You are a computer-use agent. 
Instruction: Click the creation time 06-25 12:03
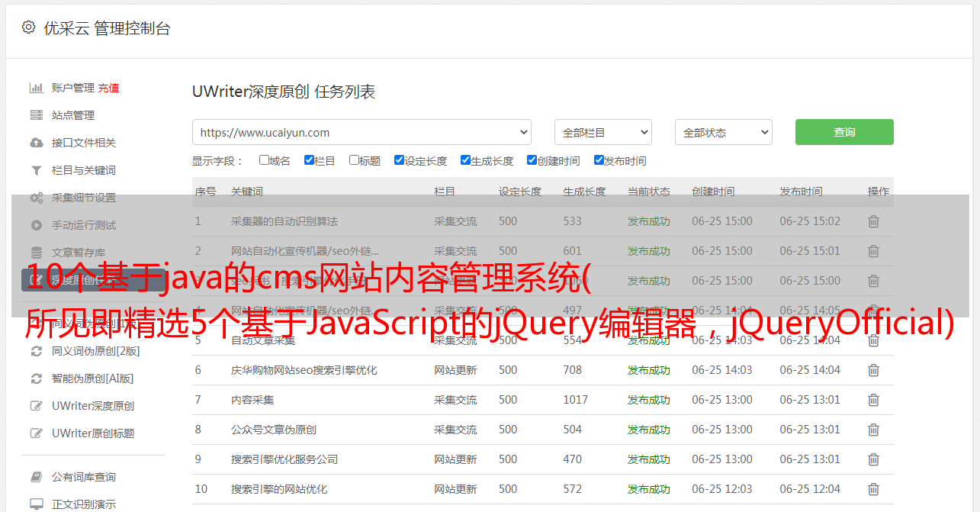click(x=722, y=489)
